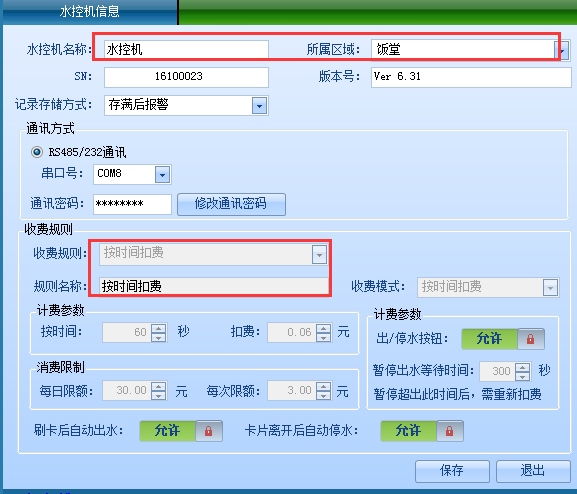Increase the 扣费 amount spinner
The width and height of the screenshot is (577, 494).
[x=323, y=328]
